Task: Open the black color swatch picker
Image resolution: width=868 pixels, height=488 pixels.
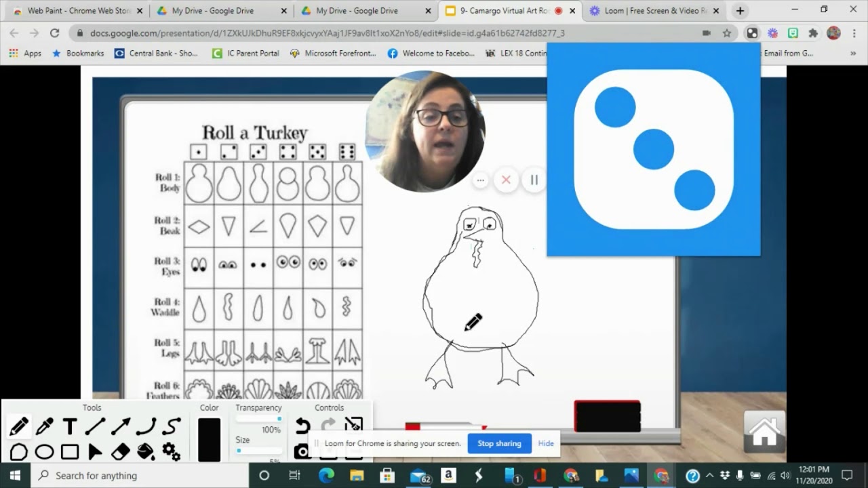Action: point(210,439)
